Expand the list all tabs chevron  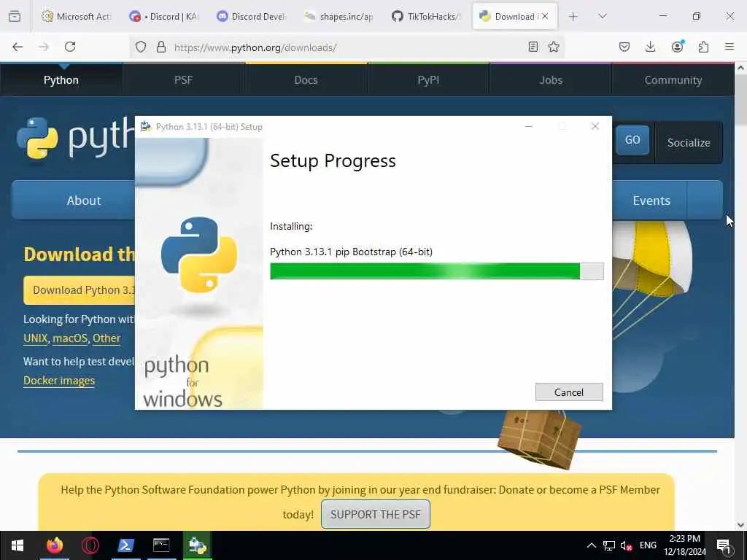click(603, 17)
